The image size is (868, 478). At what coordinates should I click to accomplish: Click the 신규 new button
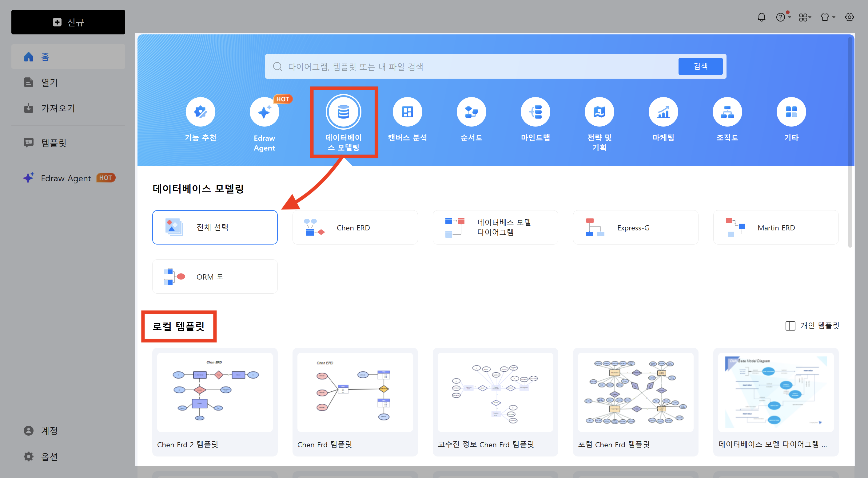[x=68, y=22]
